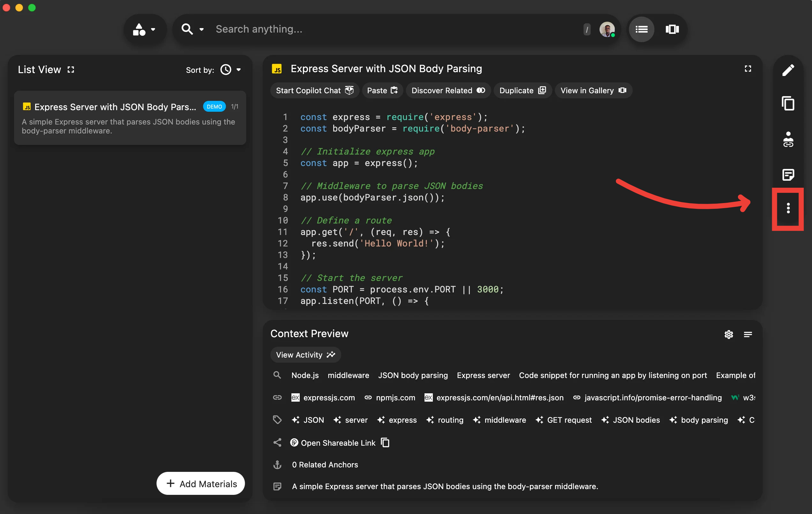The width and height of the screenshot is (812, 514).
Task: Click the annotations note icon in sidebar
Action: pos(788,175)
